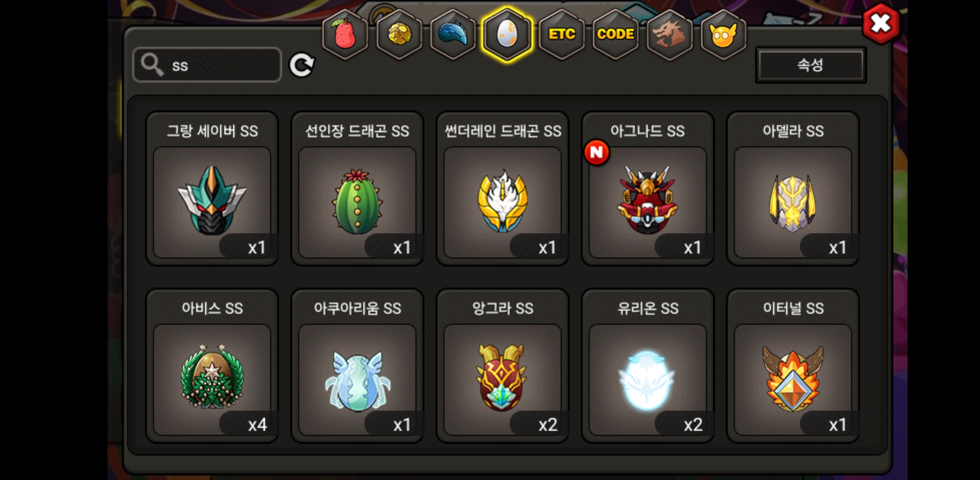Close the inventory with red X

click(881, 24)
